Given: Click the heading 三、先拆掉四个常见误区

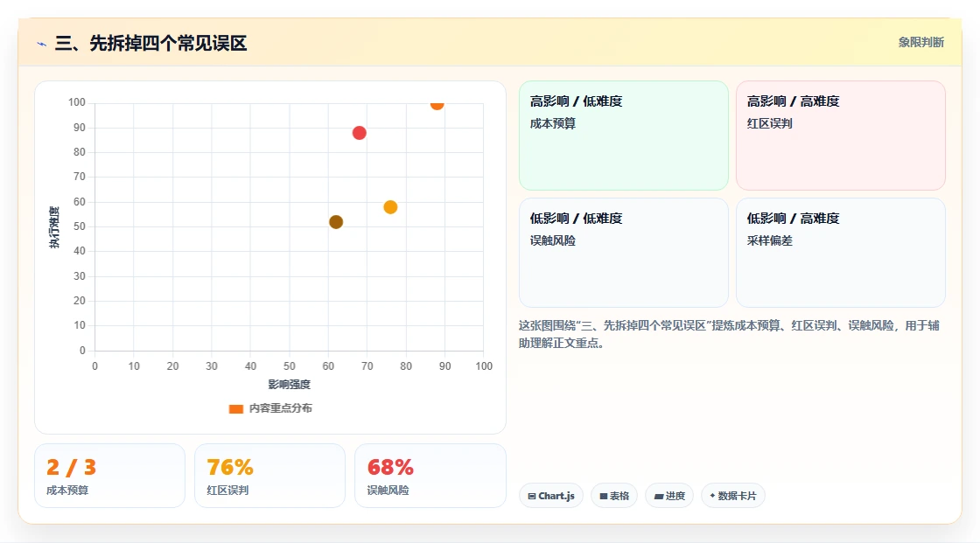Looking at the screenshot, I should pos(150,43).
